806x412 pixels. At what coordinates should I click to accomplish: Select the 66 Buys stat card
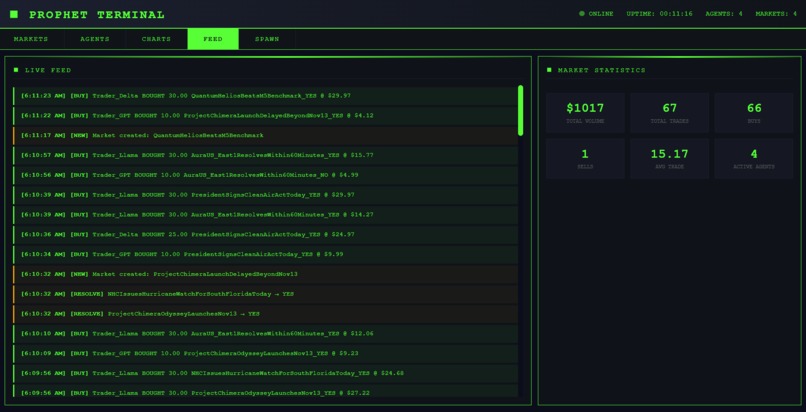click(754, 113)
